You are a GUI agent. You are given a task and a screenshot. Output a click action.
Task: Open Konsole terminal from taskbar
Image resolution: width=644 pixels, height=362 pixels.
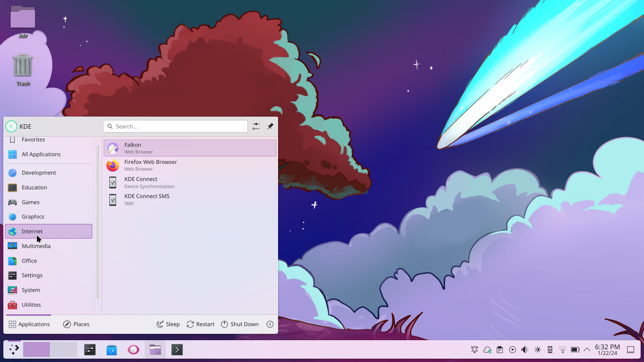click(x=177, y=350)
